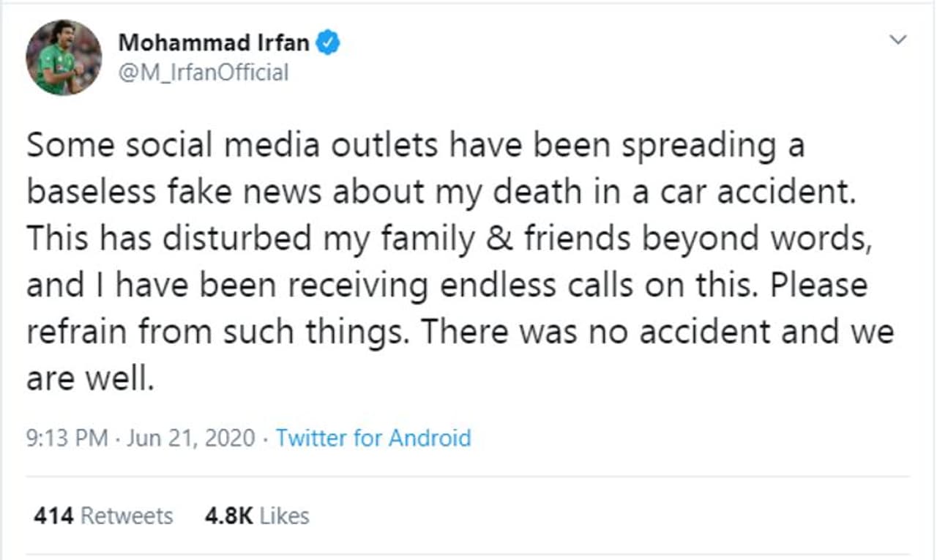Click the 4.8K likes count number
This screenshot has height=560, width=937.
click(x=229, y=516)
